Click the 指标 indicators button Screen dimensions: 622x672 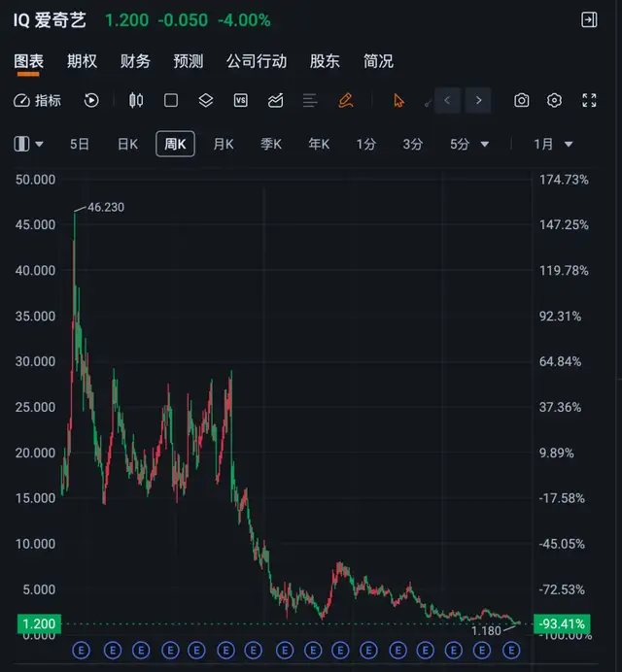(x=37, y=100)
